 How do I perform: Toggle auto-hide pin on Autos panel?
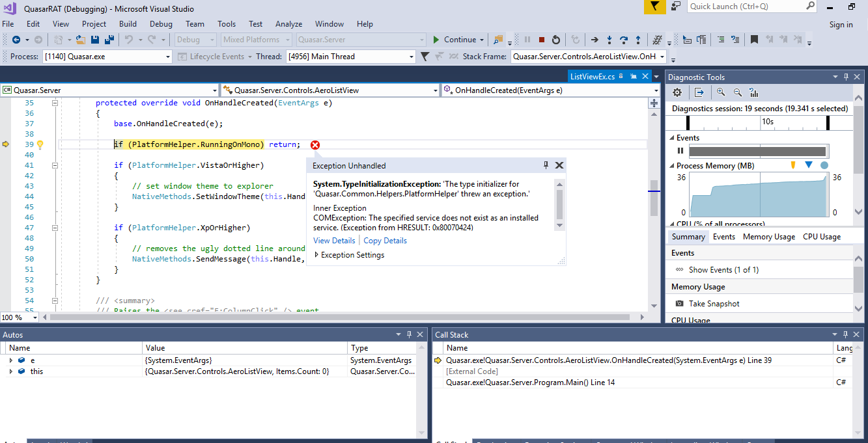click(410, 334)
